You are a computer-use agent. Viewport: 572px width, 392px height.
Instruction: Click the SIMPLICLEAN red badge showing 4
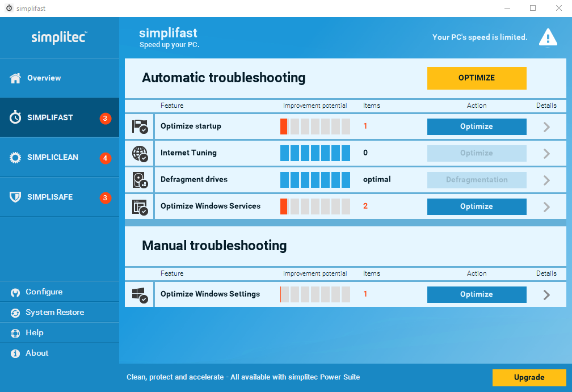click(x=106, y=158)
